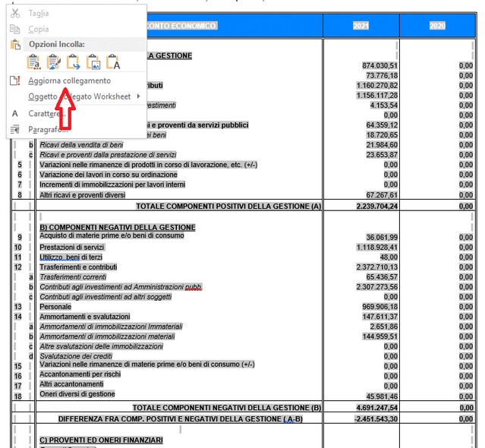
Task: Click 'Oneri diversi di gestione' row
Action: pos(77,394)
